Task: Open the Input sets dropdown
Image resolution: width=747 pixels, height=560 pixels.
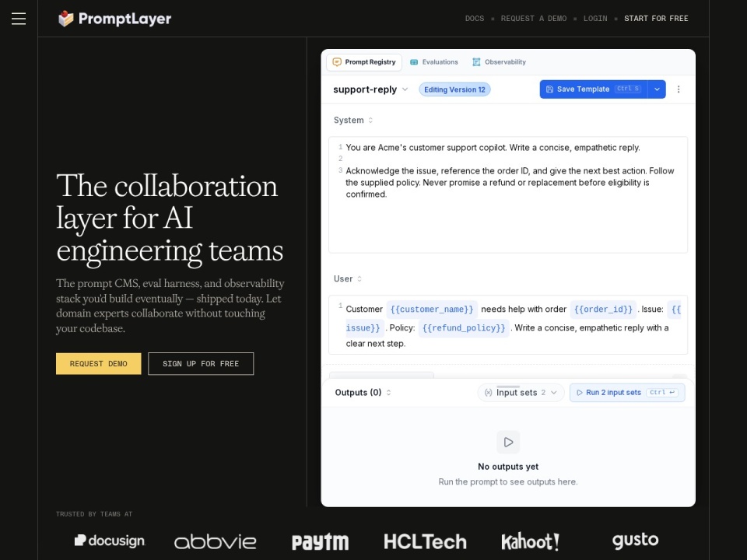Action: tap(521, 392)
